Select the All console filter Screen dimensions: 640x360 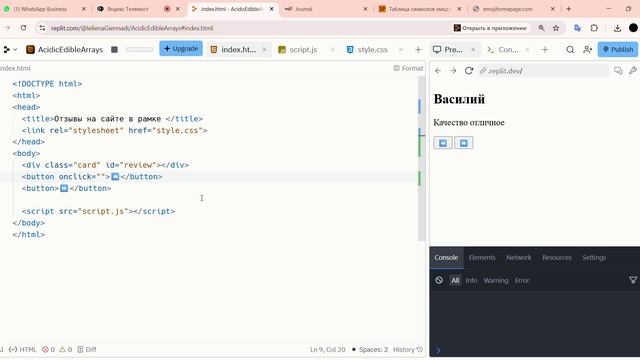(455, 280)
